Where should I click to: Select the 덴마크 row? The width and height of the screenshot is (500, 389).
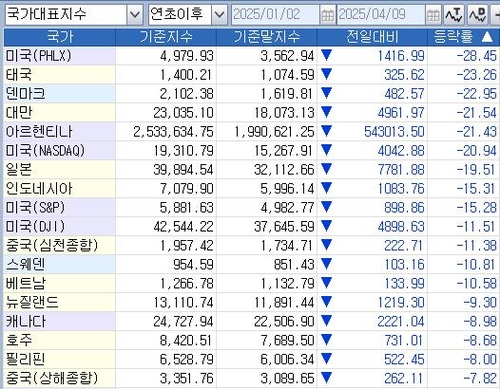point(252,94)
